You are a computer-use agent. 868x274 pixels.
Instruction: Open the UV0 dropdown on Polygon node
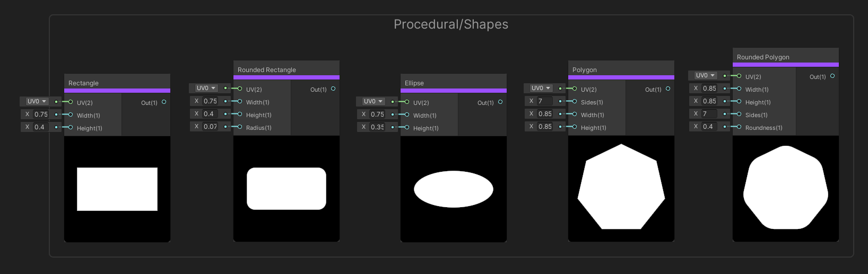(x=541, y=88)
